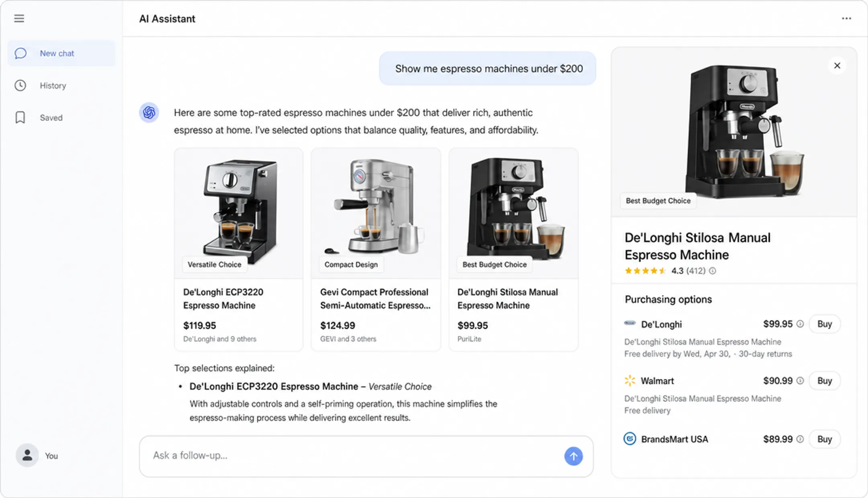Click the Ask a follow-up input field

pyautogui.click(x=366, y=456)
